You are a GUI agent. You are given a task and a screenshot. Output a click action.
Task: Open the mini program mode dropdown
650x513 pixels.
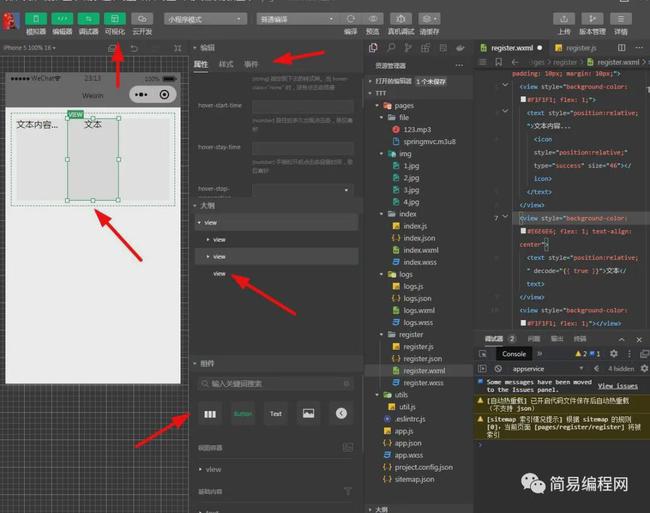coord(205,18)
